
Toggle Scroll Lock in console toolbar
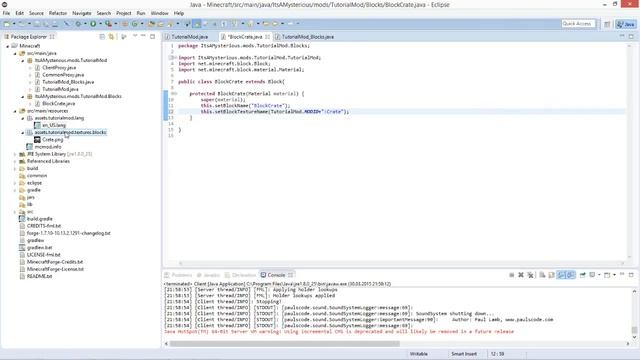click(551, 275)
